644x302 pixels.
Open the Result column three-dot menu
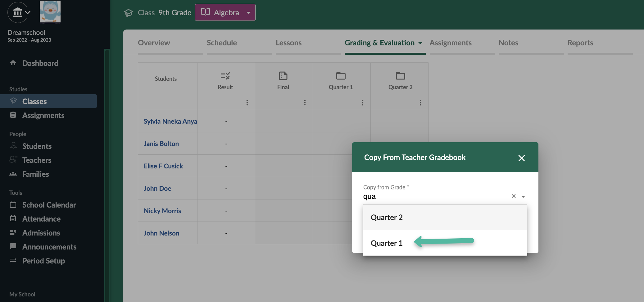[x=247, y=103]
